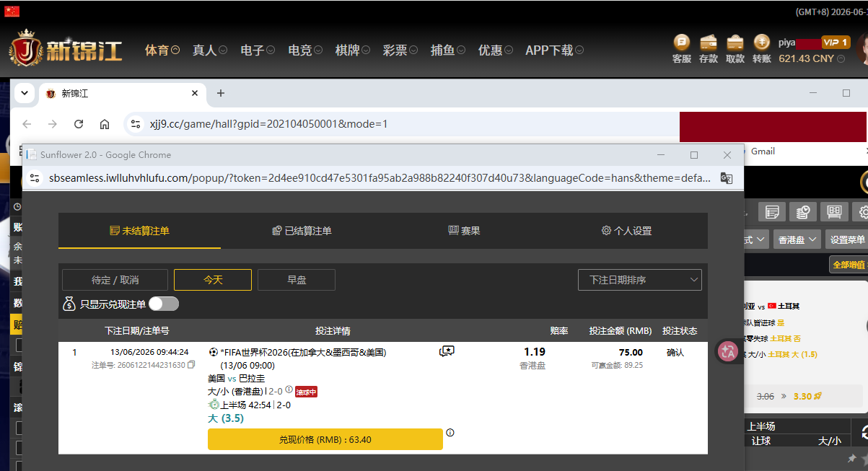Viewport: 868px width, 471px height.
Task: Expand the 621.43 CNY balance arrow
Action: coord(841,59)
